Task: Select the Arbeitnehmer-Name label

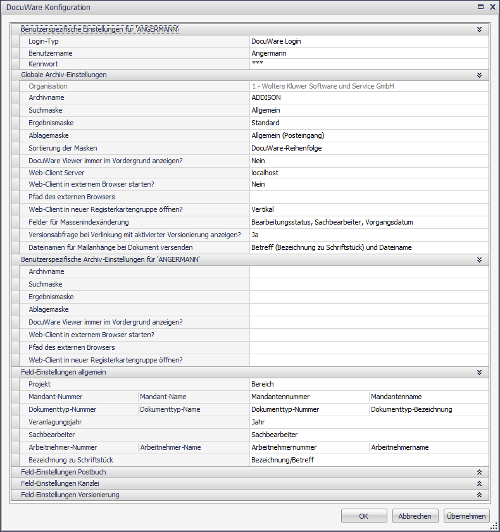Action: [x=170, y=448]
